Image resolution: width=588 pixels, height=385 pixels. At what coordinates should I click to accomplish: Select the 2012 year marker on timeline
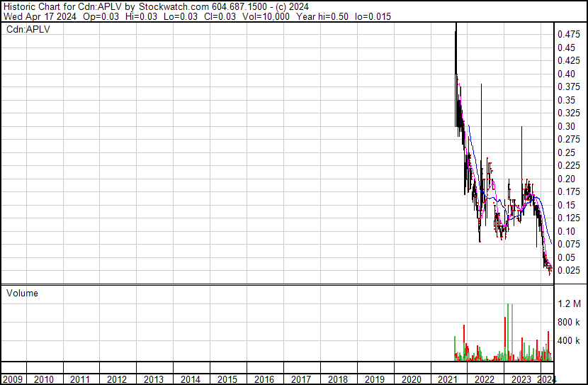(118, 379)
